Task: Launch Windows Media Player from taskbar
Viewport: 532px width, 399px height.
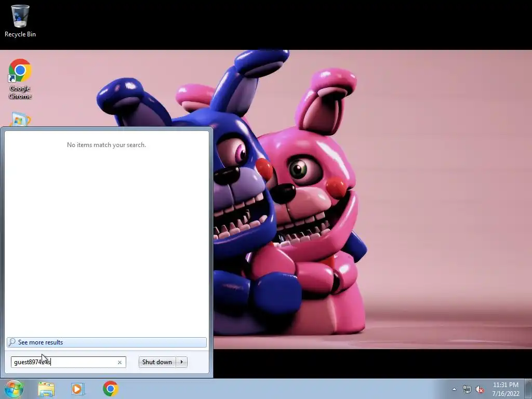Action: (78, 389)
